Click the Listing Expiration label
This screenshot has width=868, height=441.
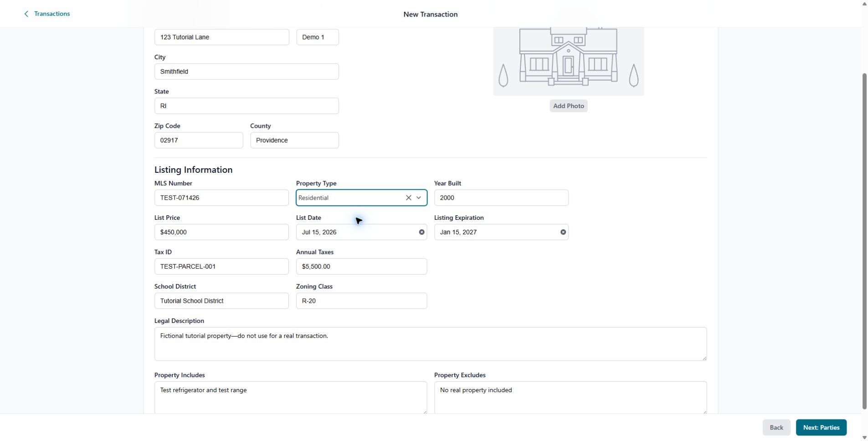point(459,218)
